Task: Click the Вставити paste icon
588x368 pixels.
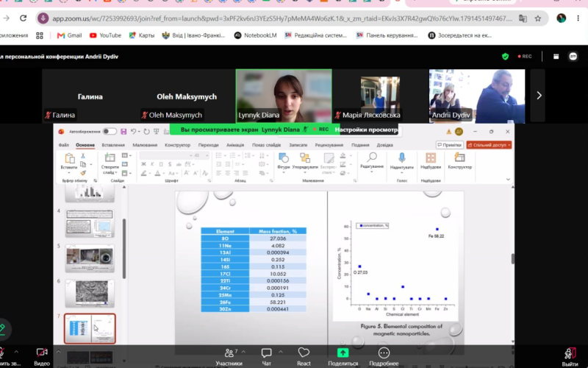Action: pyautogui.click(x=69, y=158)
